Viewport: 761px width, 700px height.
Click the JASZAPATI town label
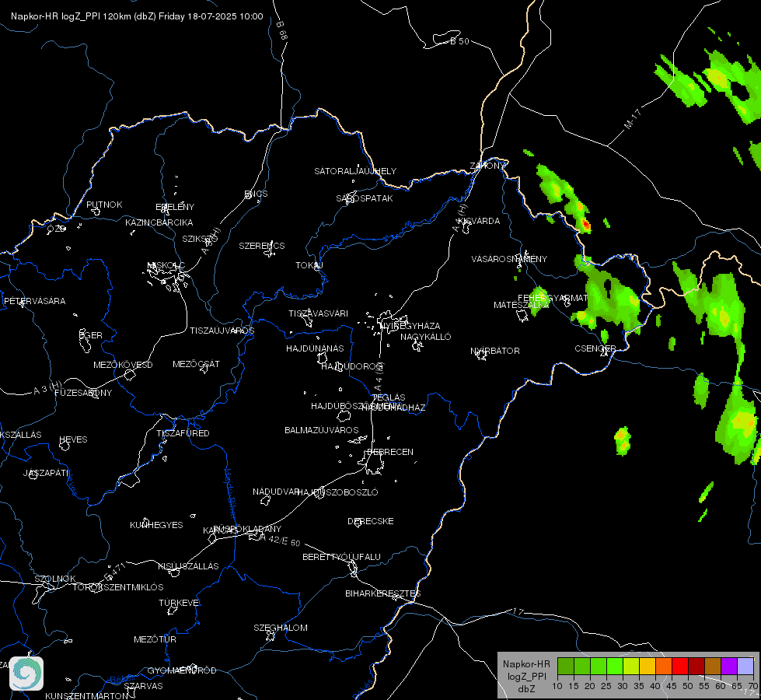click(46, 473)
